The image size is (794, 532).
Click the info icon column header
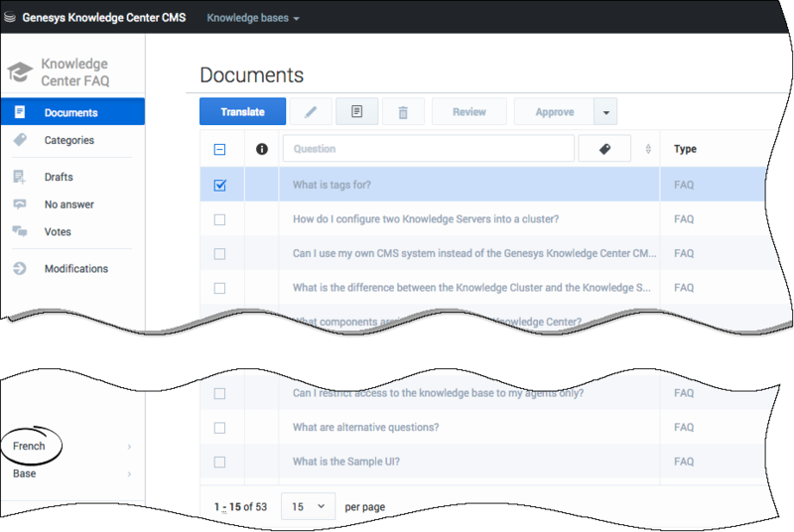(262, 149)
